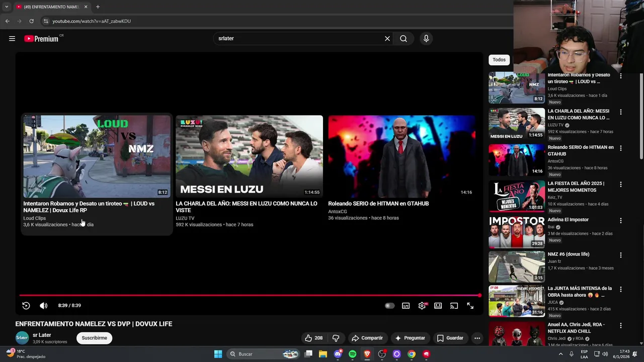644x362 pixels.
Task: Open the player settings gear
Action: [422, 306]
